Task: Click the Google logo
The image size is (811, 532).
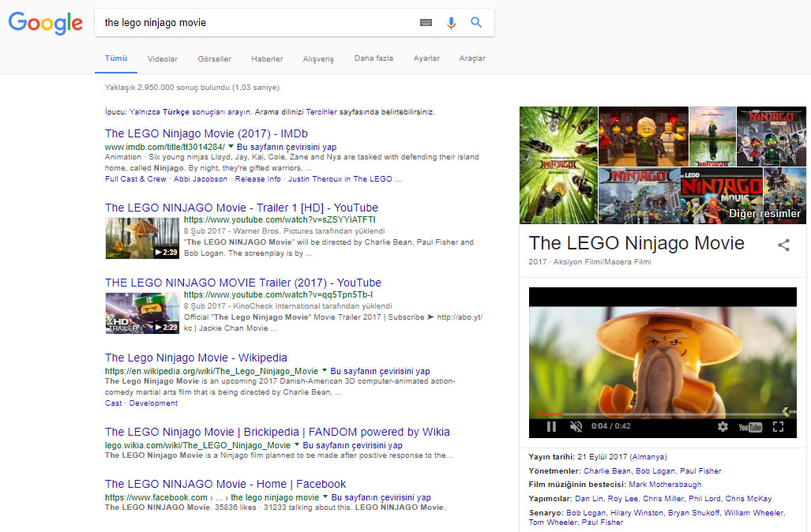Action: (x=46, y=23)
